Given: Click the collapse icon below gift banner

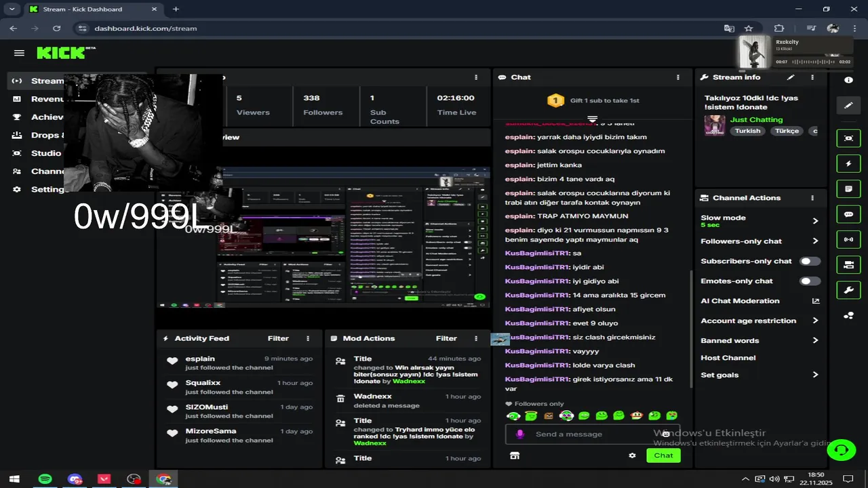Looking at the screenshot, I should pyautogui.click(x=592, y=119).
